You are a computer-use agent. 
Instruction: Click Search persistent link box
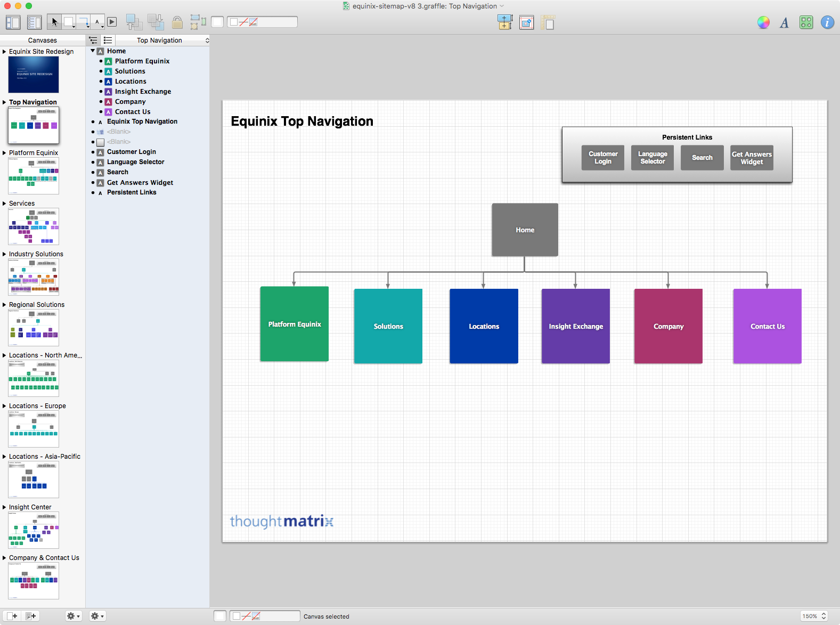coord(702,158)
